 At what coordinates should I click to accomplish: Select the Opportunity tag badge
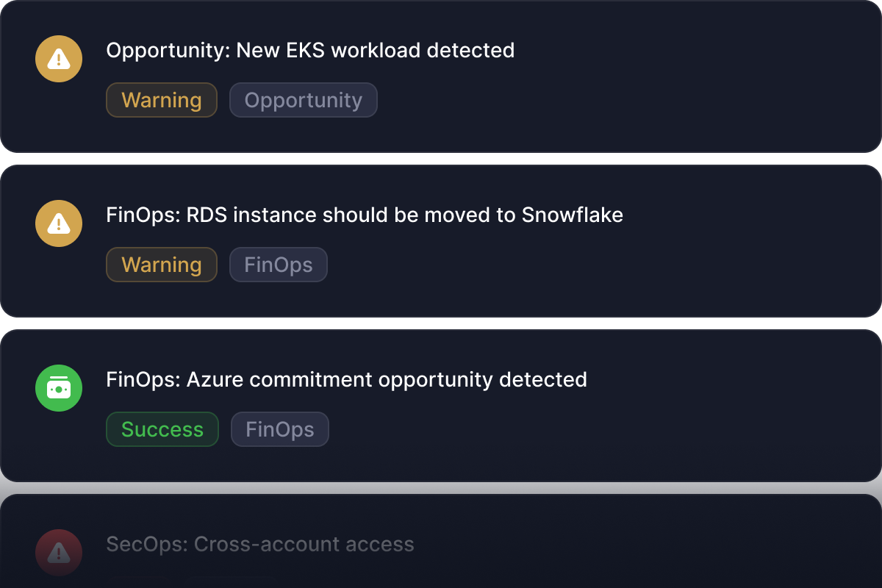304,100
